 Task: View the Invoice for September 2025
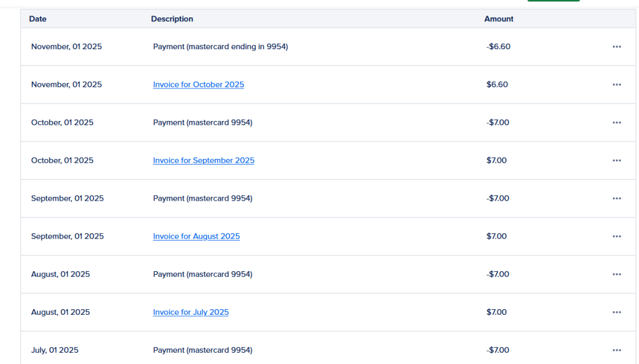(x=203, y=161)
